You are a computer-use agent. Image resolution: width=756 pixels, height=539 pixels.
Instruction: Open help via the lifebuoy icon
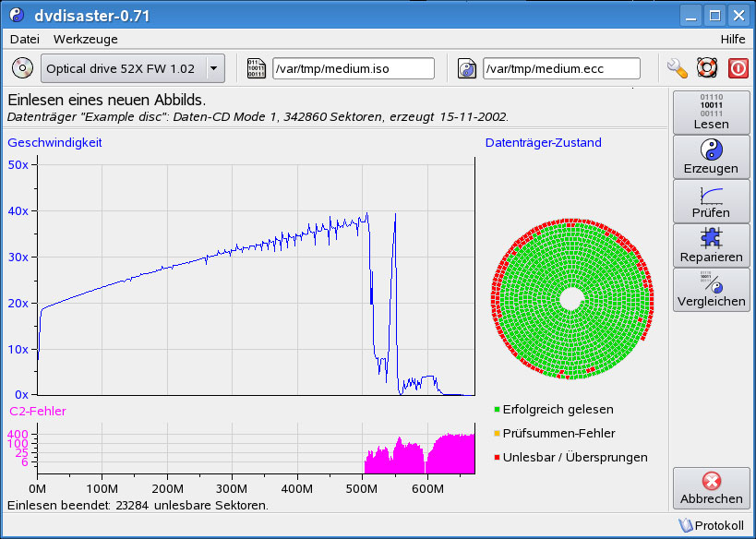[x=707, y=68]
